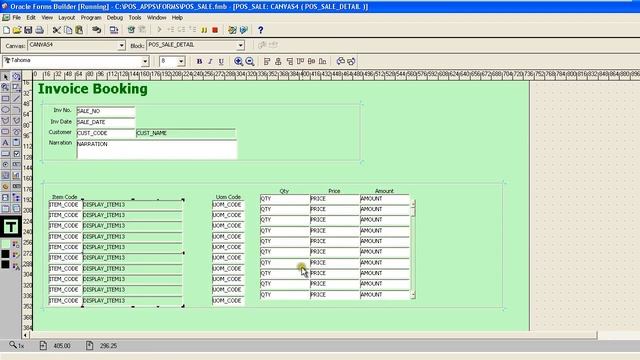Open the Block dropdown showing POS_SALE_DETAIL
Image resolution: width=640 pixels, height=360 pixels.
(240, 45)
